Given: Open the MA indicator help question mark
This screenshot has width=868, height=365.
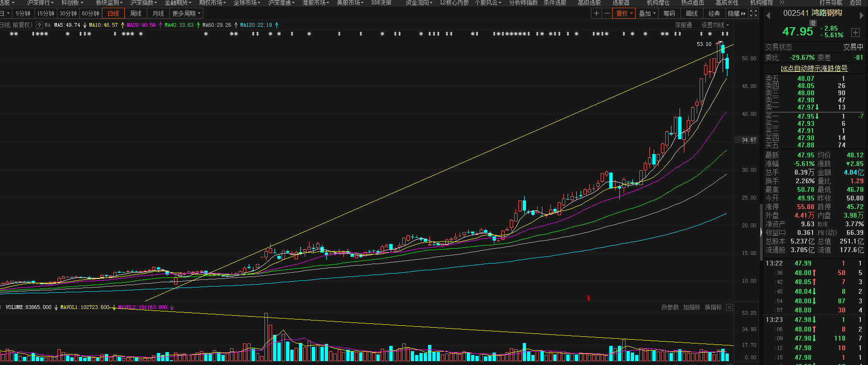Looking at the screenshot, I should [x=39, y=25].
